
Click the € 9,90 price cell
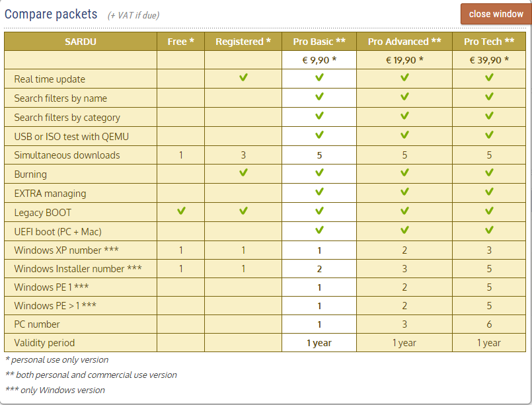coord(319,60)
